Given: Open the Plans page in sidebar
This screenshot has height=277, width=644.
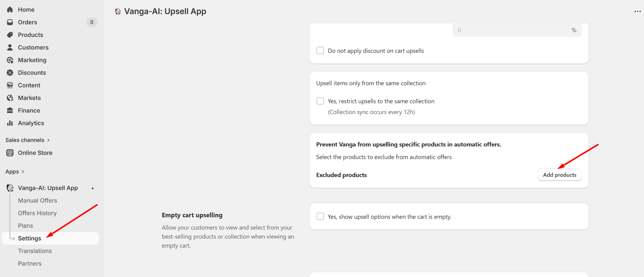Looking at the screenshot, I should pyautogui.click(x=25, y=226).
